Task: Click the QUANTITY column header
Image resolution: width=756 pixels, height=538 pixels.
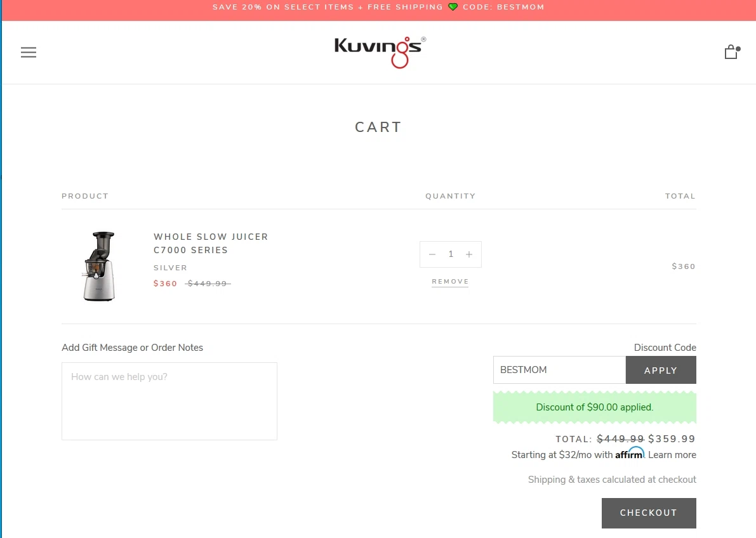Action: (x=450, y=196)
